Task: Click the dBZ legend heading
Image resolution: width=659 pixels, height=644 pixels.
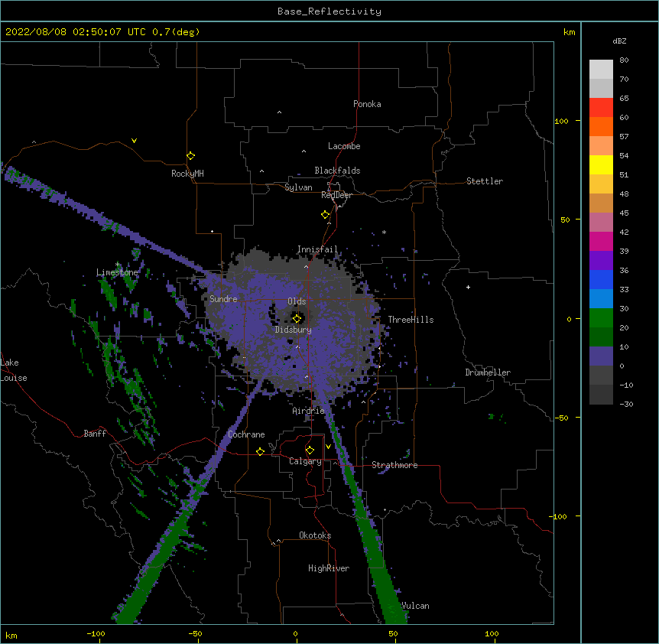Action: 619,41
